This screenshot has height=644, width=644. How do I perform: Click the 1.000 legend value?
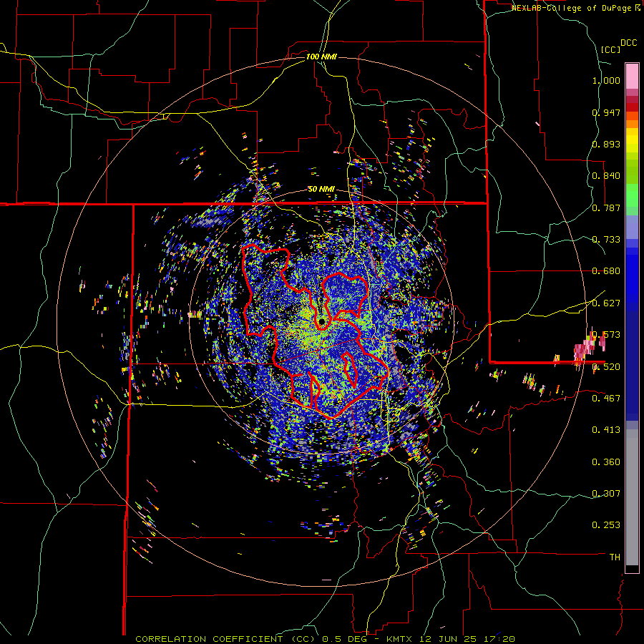pyautogui.click(x=606, y=80)
